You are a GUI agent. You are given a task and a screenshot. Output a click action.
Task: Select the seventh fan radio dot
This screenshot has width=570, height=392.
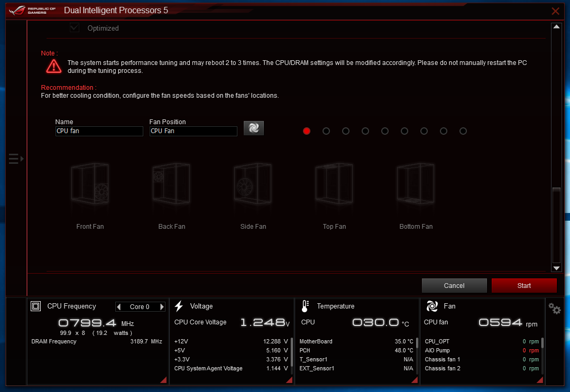424,131
